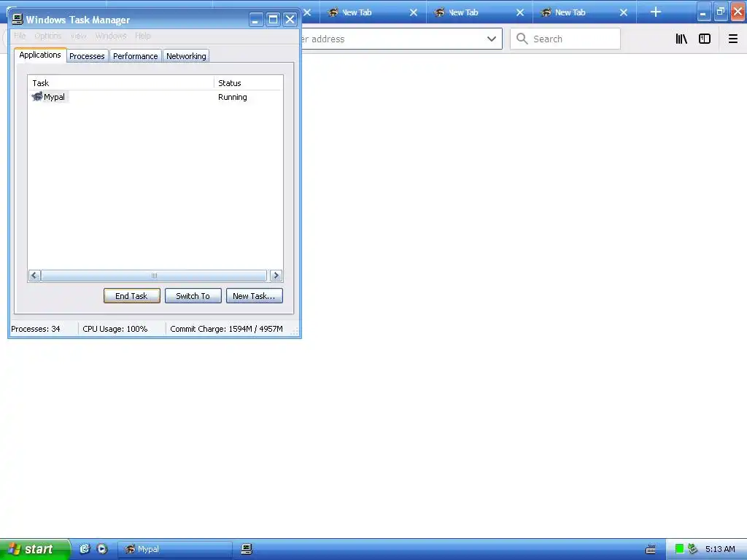Click the horizontal scrollbar thumb in task list
The image size is (747, 560).
point(154,276)
